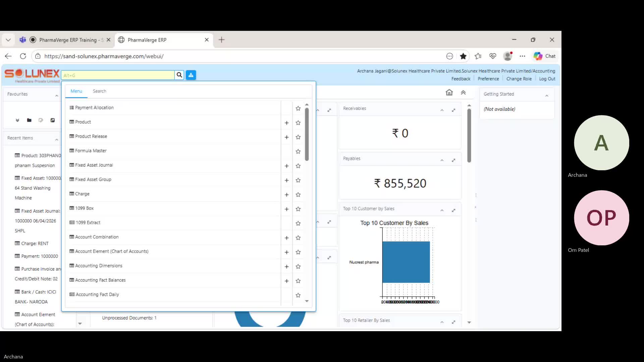The width and height of the screenshot is (644, 362).
Task: Add new Account Element plus icon
Action: tap(286, 252)
